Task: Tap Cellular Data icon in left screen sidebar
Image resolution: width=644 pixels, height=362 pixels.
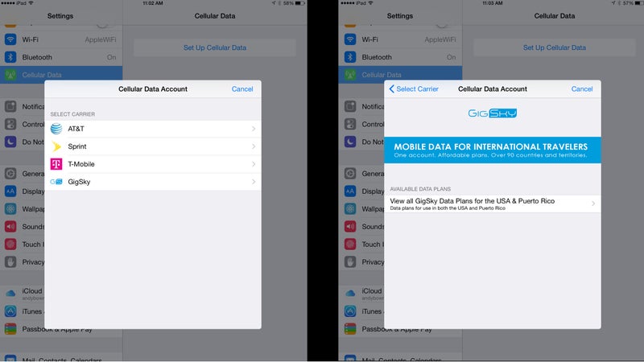Action: [10, 75]
